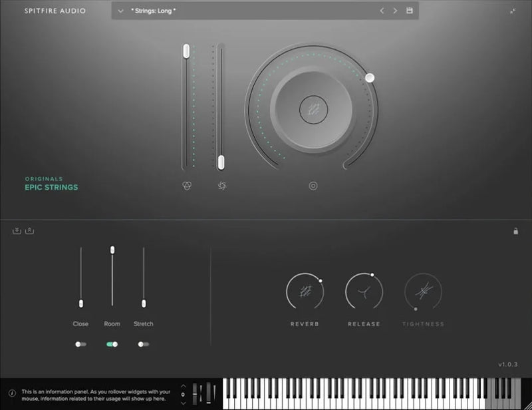Click the Stretch signal label

[x=144, y=323]
